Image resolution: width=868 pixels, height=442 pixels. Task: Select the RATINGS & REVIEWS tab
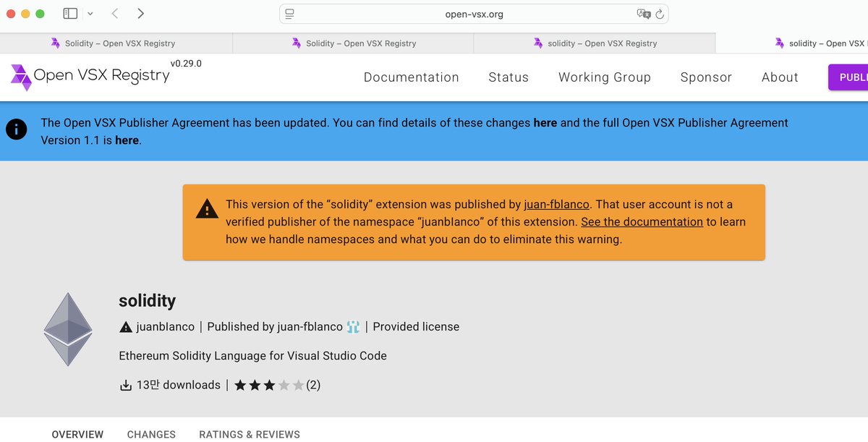pos(250,434)
